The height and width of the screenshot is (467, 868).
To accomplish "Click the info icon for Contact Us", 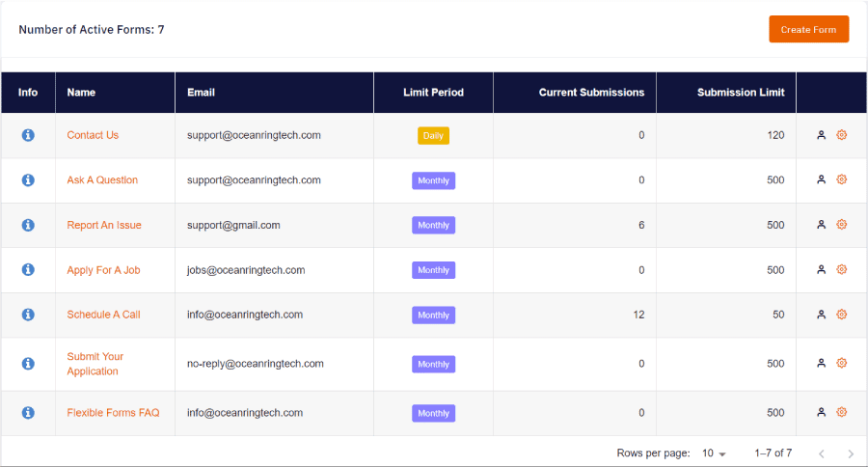I will tap(28, 135).
